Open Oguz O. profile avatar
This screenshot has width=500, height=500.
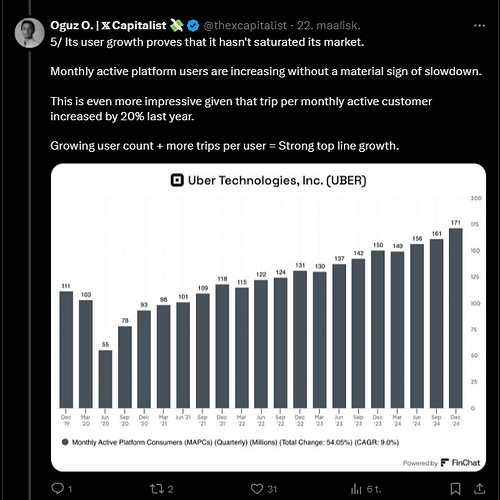pyautogui.click(x=29, y=33)
